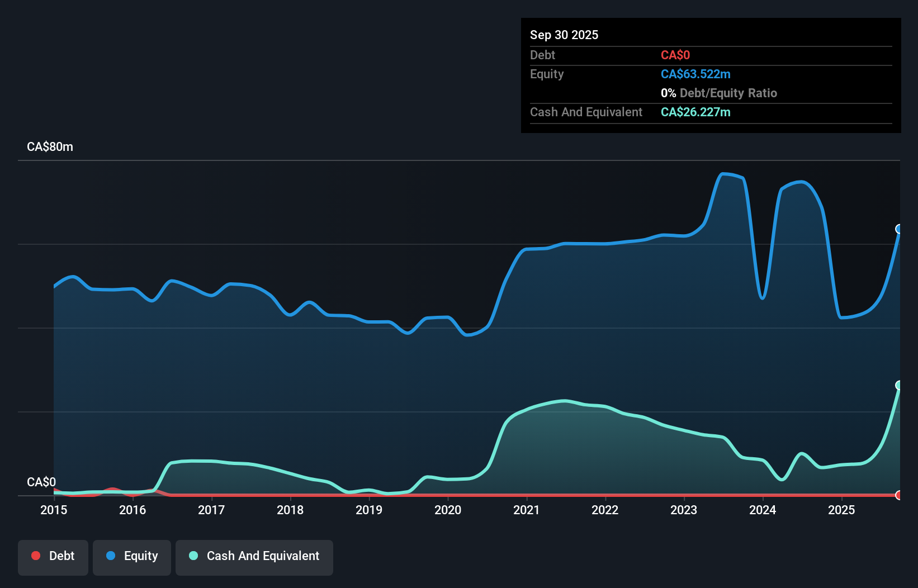Viewport: 918px width, 588px height.
Task: Click the teal cash area peak near 2021
Action: (x=563, y=401)
